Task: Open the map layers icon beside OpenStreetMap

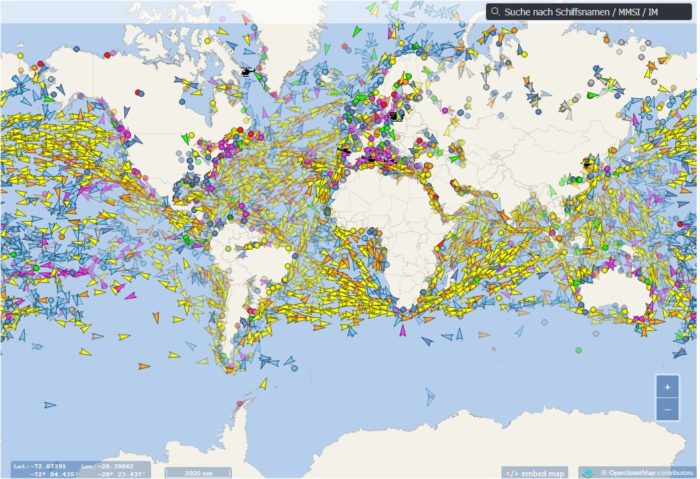Action: pos(588,472)
